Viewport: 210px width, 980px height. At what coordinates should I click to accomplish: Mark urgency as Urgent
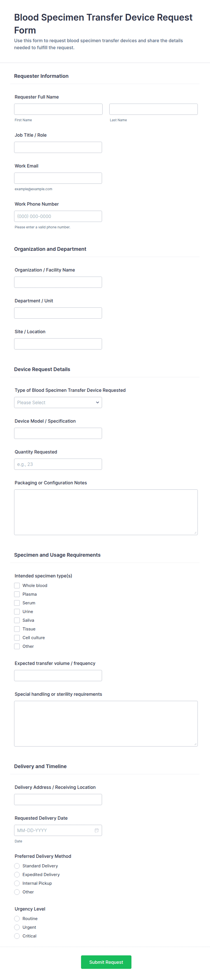click(17, 927)
